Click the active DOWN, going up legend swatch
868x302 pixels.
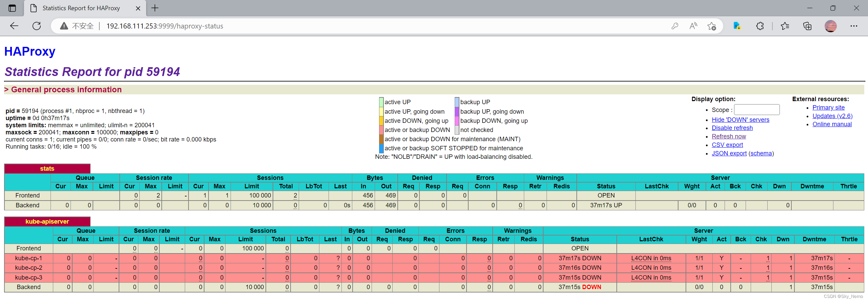(x=381, y=120)
